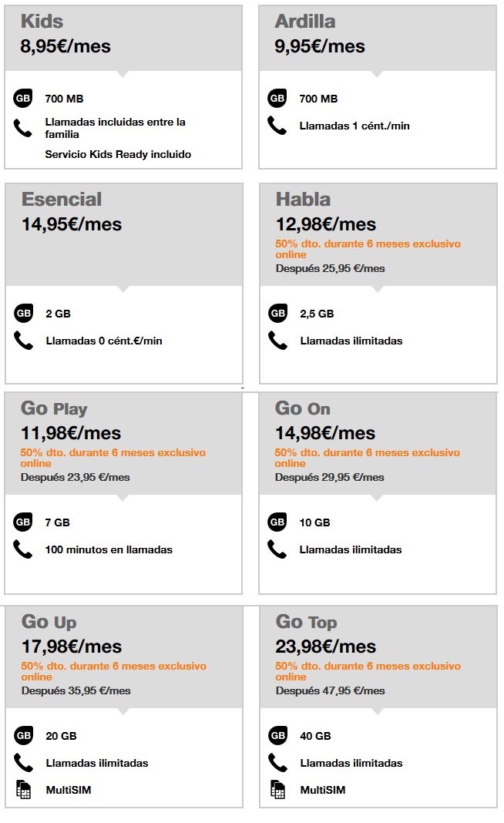Viewport: 504px width, 823px height.
Task: Open the Go On plan title
Action: pos(303,408)
